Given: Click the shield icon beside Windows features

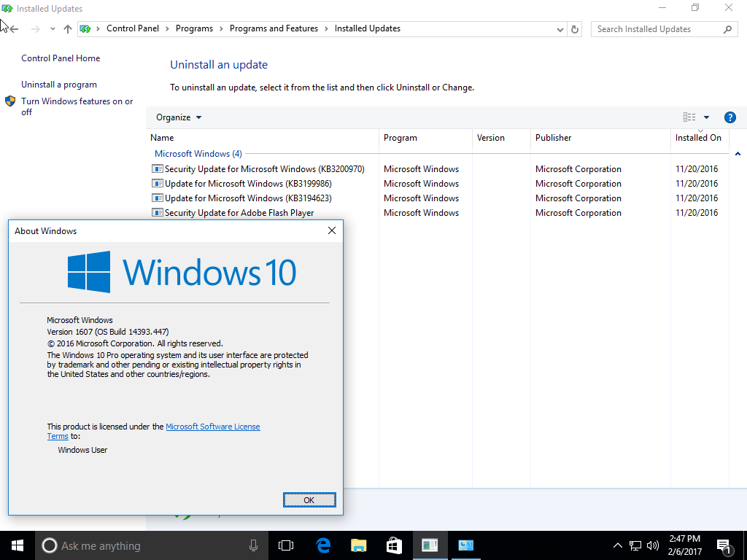Looking at the screenshot, I should pyautogui.click(x=10, y=101).
